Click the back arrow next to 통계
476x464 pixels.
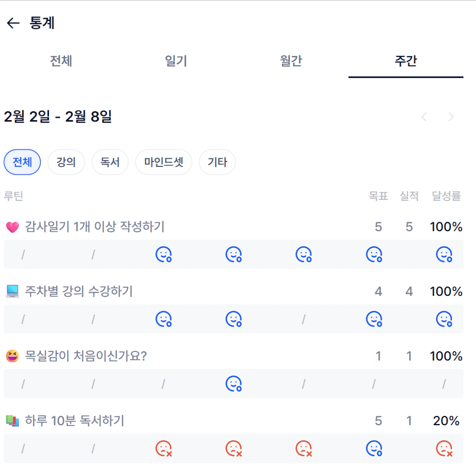tap(14, 23)
